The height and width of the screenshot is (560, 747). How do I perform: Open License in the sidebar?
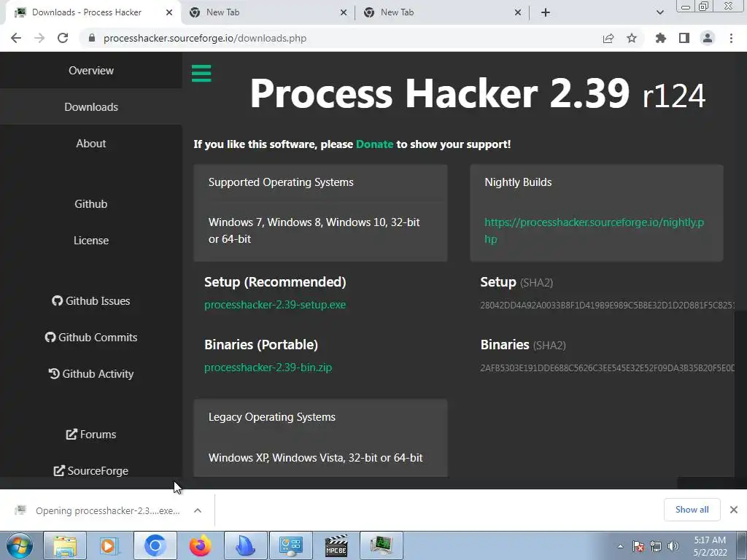click(x=91, y=241)
